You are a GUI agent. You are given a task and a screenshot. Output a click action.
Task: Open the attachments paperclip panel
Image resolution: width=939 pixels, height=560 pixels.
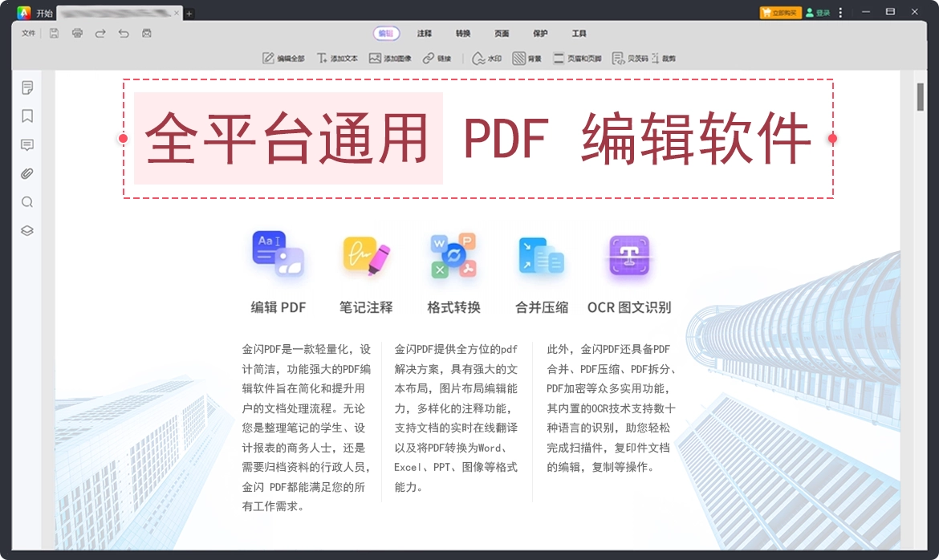(x=27, y=173)
